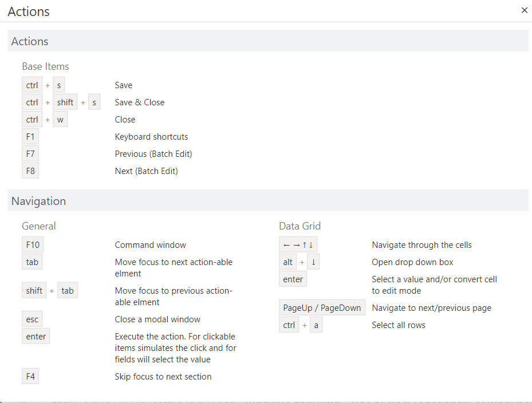
Task: Click the F8 key badge
Action: (x=30, y=171)
